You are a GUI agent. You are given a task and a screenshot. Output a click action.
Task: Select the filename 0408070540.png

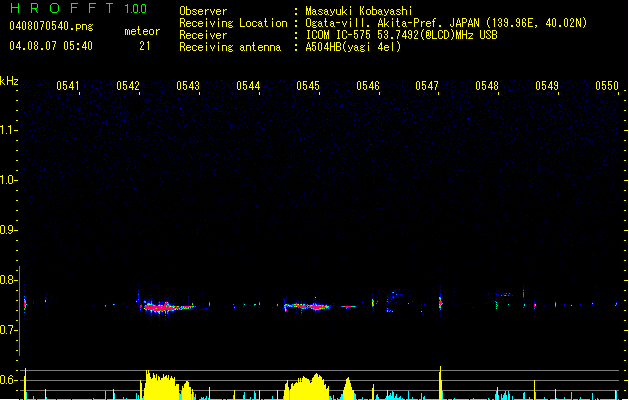click(x=51, y=26)
